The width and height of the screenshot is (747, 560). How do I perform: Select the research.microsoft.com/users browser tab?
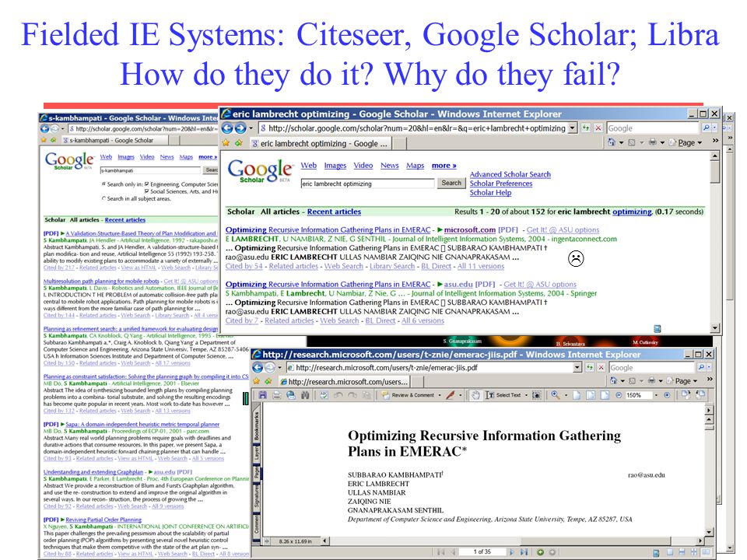click(x=345, y=381)
